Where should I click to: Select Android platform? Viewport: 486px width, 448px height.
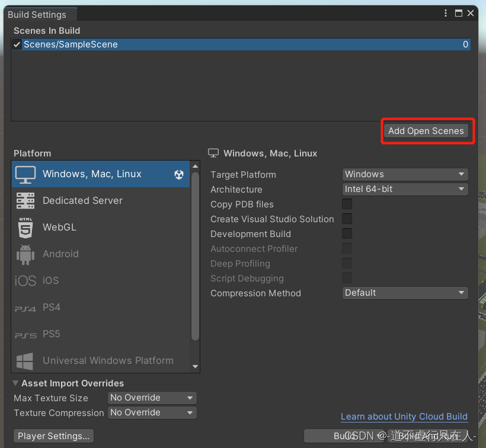pos(100,254)
